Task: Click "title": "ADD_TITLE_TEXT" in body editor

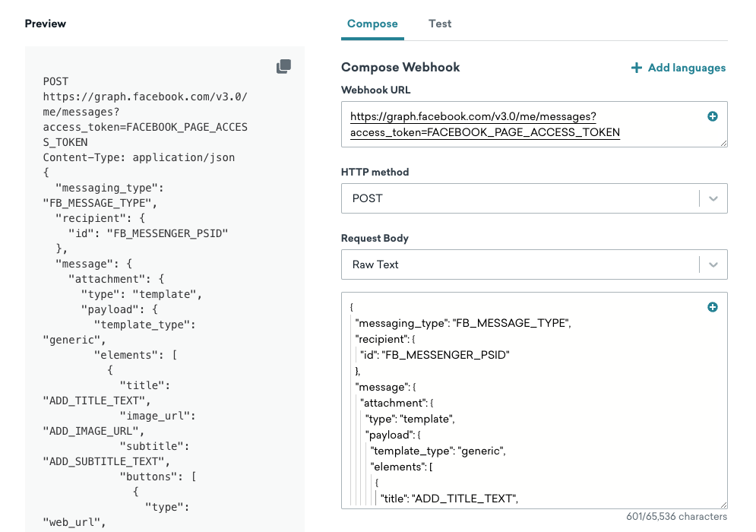Action: (449, 499)
